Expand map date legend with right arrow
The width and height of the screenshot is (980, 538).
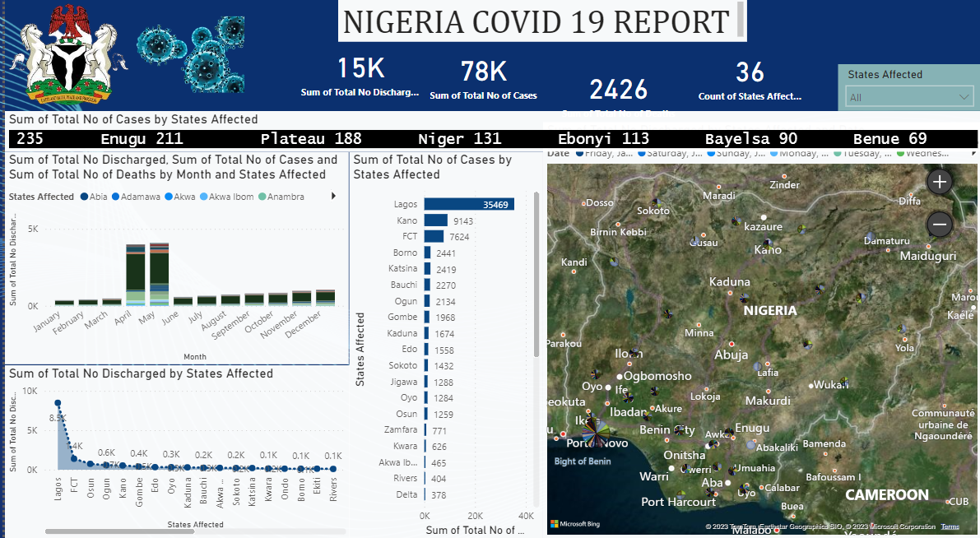coord(974,153)
